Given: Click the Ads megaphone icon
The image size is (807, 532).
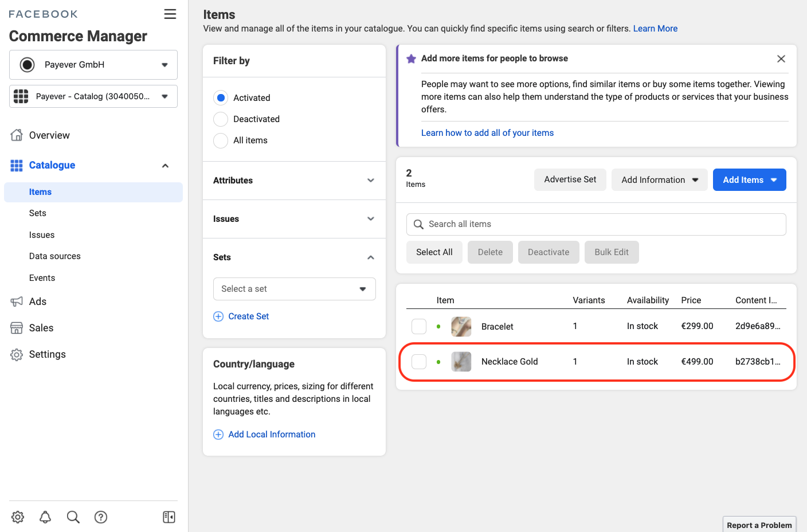Looking at the screenshot, I should 17,302.
